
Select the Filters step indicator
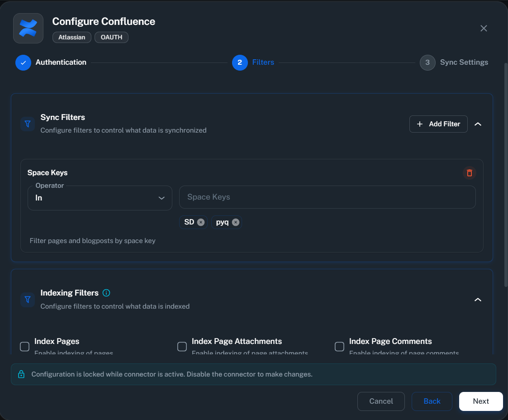[240, 62]
